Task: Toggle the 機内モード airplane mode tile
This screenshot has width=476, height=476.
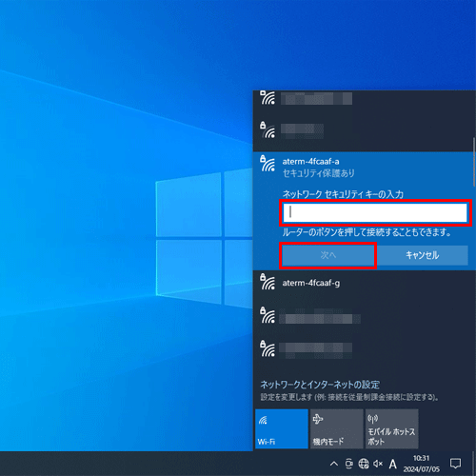Action: click(337, 428)
